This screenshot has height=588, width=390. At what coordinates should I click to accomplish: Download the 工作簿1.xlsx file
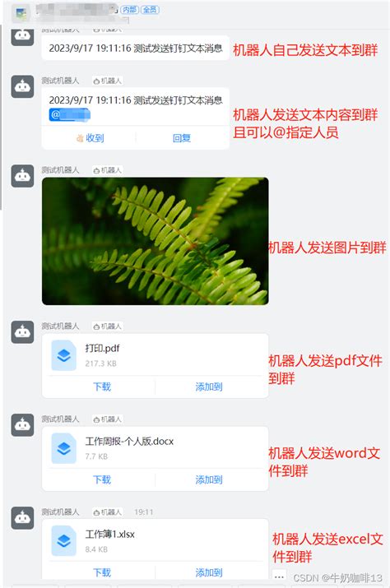102,572
